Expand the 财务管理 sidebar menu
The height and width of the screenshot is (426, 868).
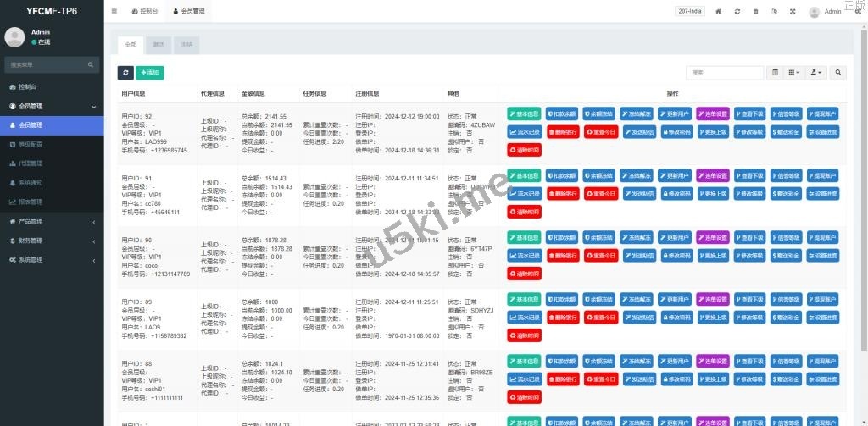click(51, 241)
